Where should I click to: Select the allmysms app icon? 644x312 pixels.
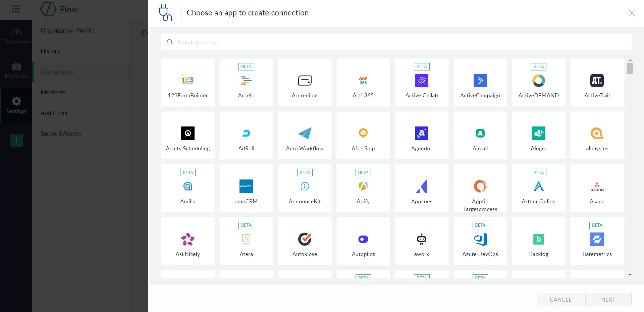[597, 133]
